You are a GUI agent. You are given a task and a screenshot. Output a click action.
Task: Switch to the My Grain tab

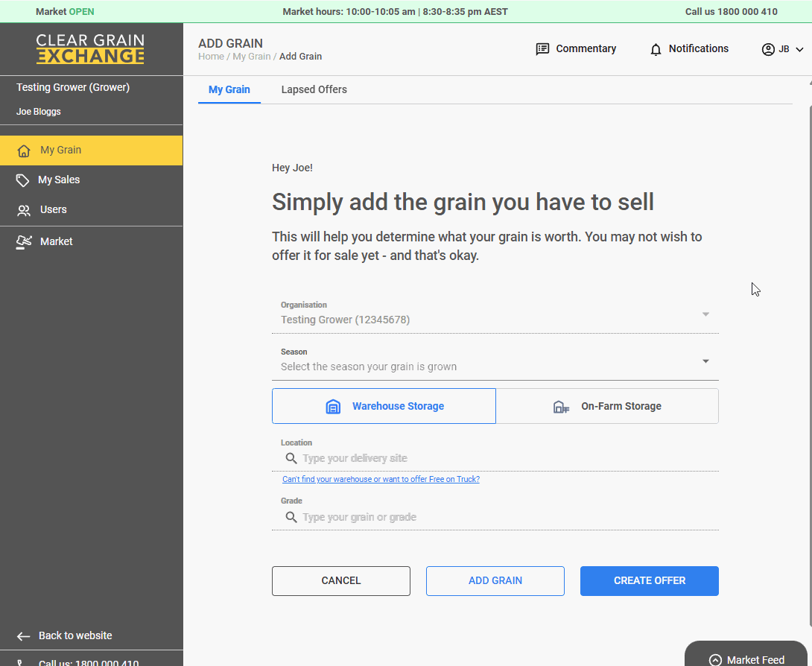tap(229, 89)
